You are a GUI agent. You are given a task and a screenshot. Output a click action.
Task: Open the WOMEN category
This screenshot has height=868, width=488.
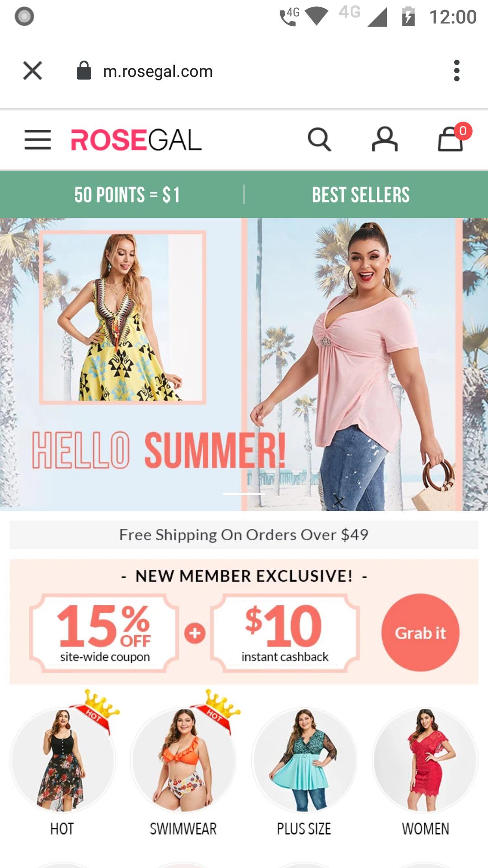point(425,760)
